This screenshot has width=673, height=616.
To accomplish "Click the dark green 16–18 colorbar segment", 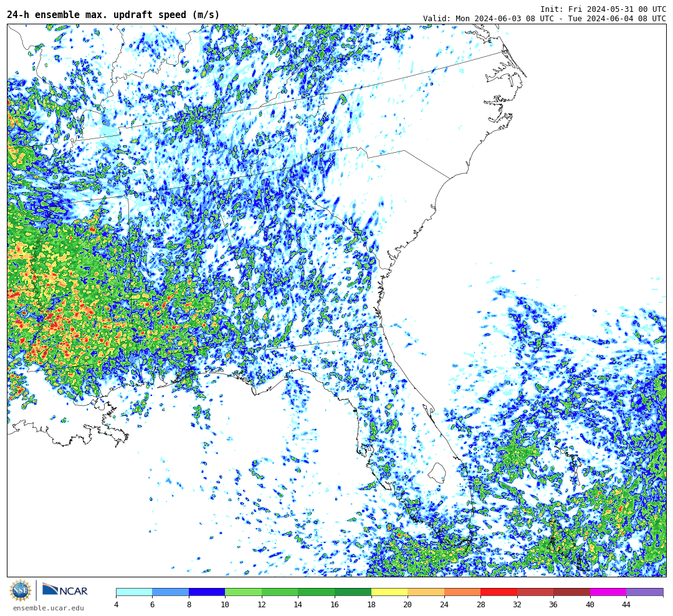I will pyautogui.click(x=353, y=592).
